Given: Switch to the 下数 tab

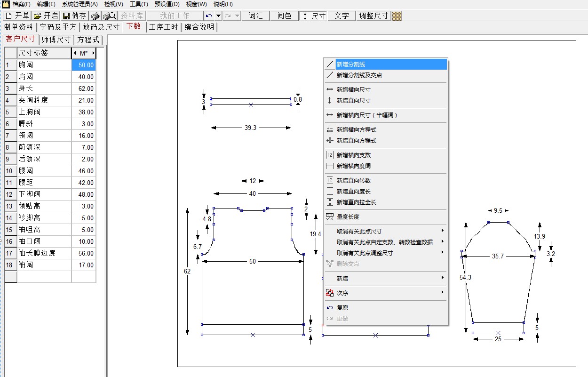Looking at the screenshot, I should coord(134,26).
